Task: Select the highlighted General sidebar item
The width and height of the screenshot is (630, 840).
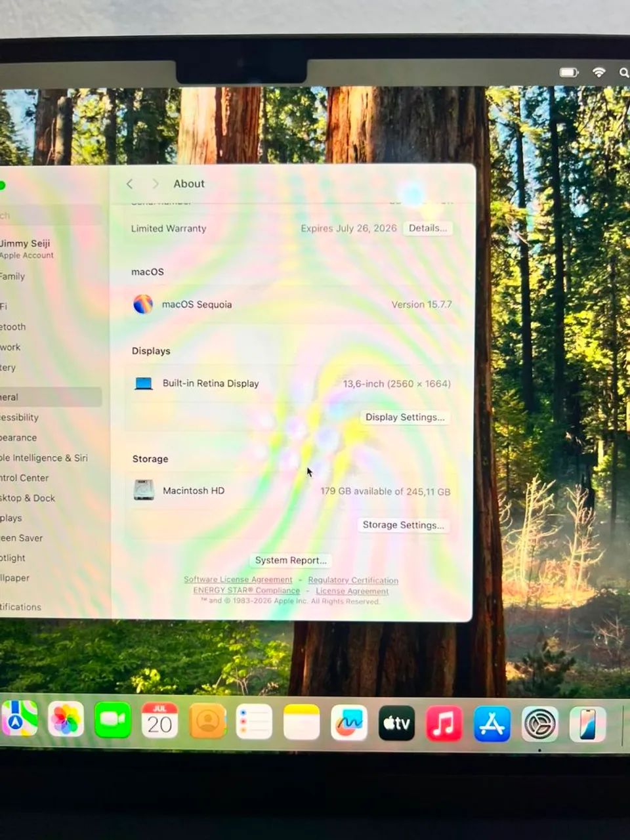Action: [x=51, y=397]
